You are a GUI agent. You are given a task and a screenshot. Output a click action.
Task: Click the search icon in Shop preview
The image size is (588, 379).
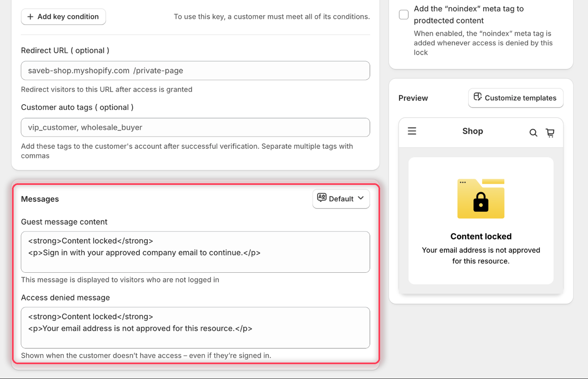coord(533,132)
